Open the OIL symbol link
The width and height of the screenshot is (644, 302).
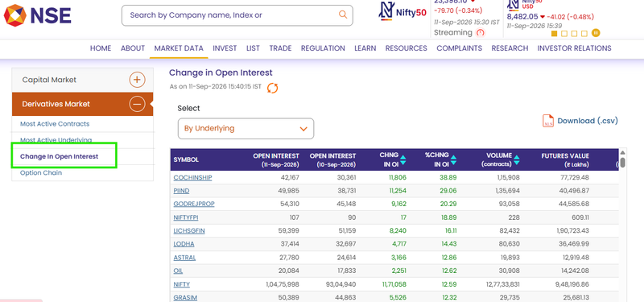[178, 271]
